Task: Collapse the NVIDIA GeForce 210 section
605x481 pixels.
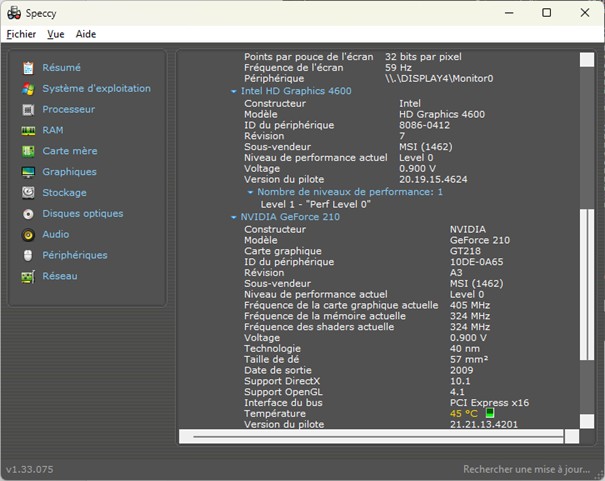Action: [234, 216]
